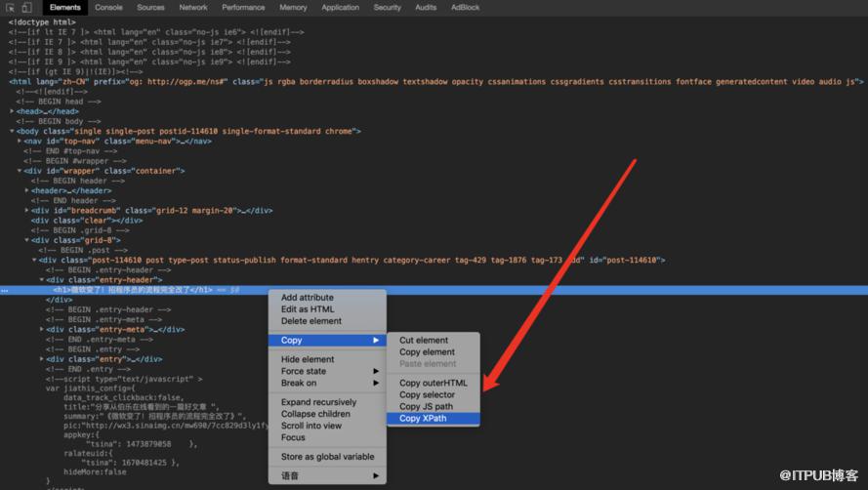This screenshot has height=490, width=868.
Task: Expand the entry-meta div node
Action: tap(42, 330)
